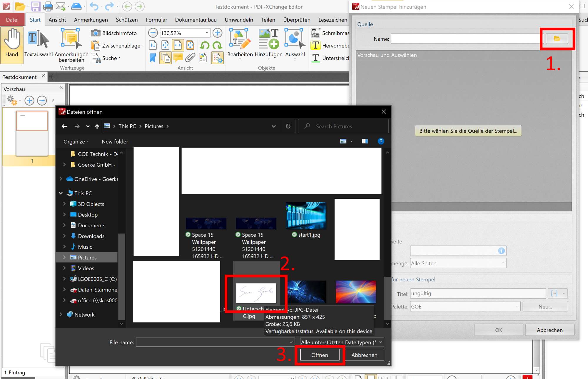
Task: Click the undo arrow icon
Action: pyautogui.click(x=94, y=6)
